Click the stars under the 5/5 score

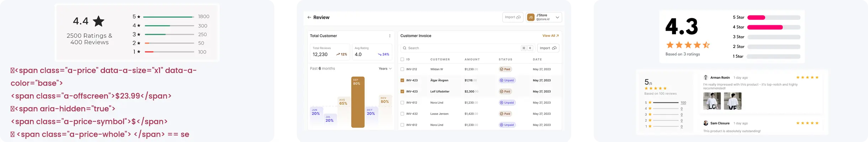coord(656,88)
